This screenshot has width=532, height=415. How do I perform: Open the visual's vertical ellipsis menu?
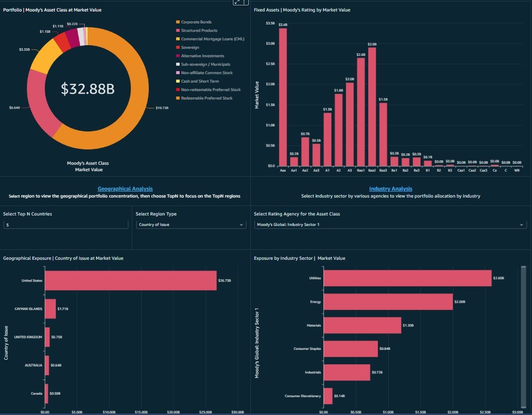tap(245, 2)
